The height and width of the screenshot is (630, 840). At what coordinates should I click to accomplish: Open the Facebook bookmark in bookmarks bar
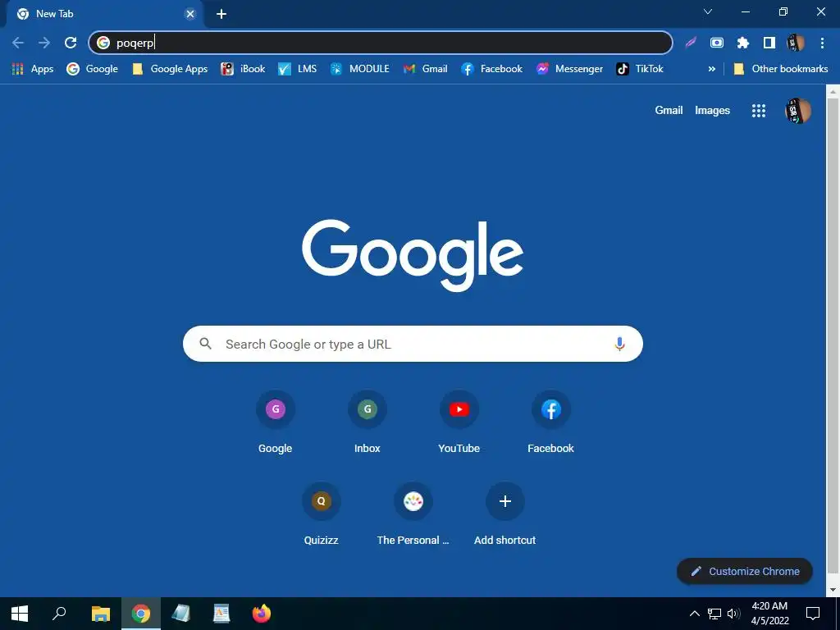[492, 69]
